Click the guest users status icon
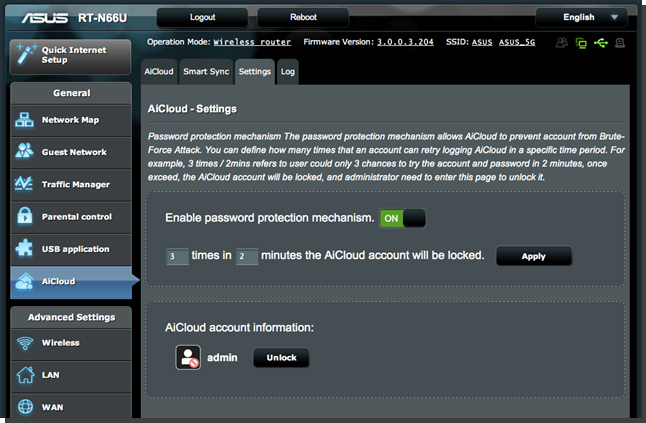Screen dimensions: 646x423 [x=562, y=43]
